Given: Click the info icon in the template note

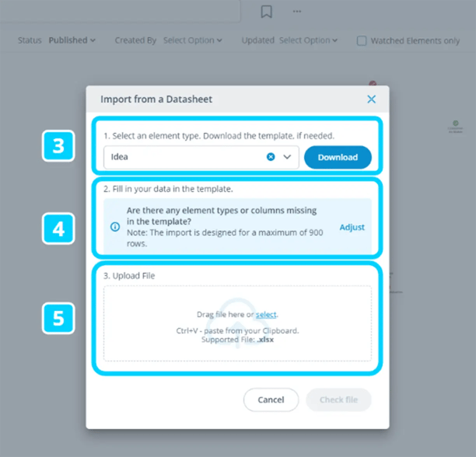Looking at the screenshot, I should point(115,227).
